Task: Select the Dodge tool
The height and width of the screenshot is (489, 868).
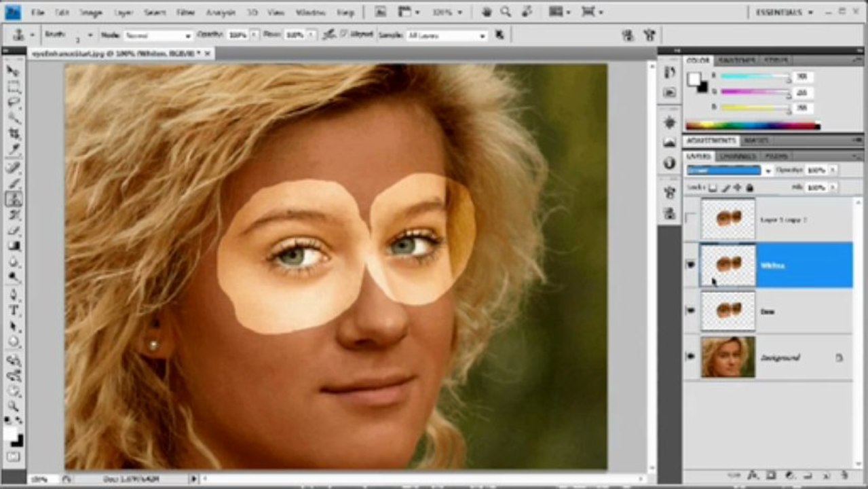Action: (x=14, y=278)
